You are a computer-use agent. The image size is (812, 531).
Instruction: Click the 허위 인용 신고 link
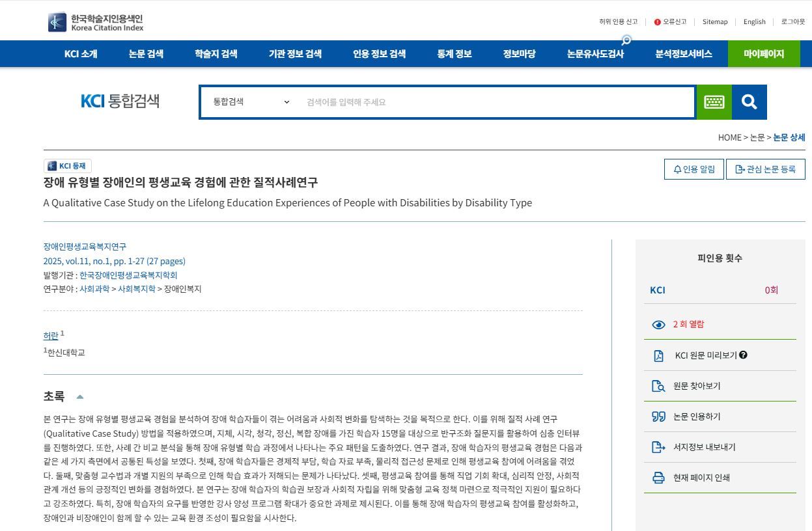point(619,22)
